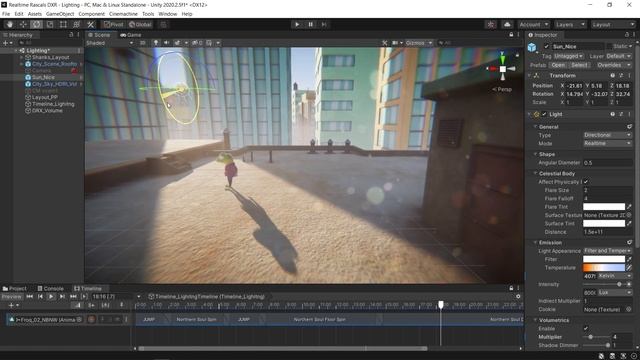
Task: Open the Account dropdown
Action: coord(533,24)
